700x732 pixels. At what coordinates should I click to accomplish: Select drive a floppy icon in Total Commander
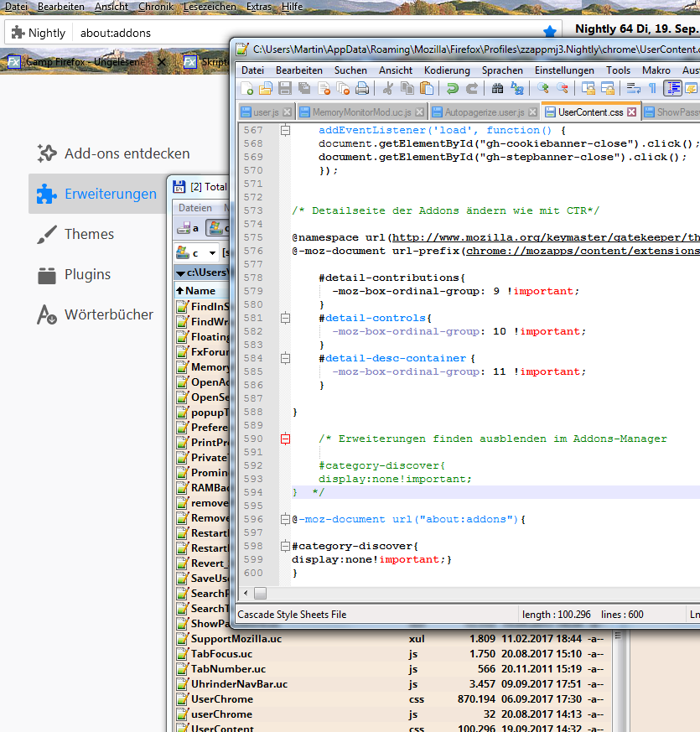pyautogui.click(x=189, y=227)
